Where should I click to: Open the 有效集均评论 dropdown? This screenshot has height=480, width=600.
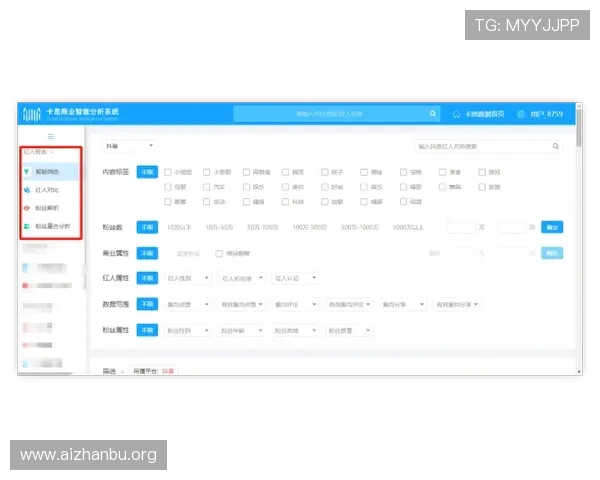pos(349,305)
